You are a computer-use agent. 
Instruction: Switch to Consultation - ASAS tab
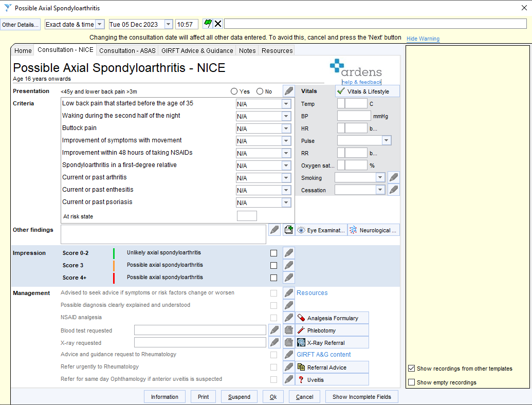(127, 50)
